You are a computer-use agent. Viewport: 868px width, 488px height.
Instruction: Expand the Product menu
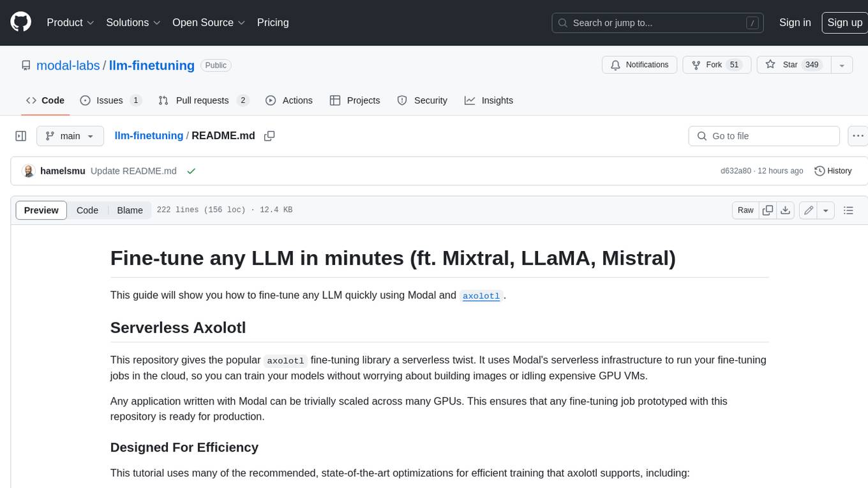click(70, 22)
